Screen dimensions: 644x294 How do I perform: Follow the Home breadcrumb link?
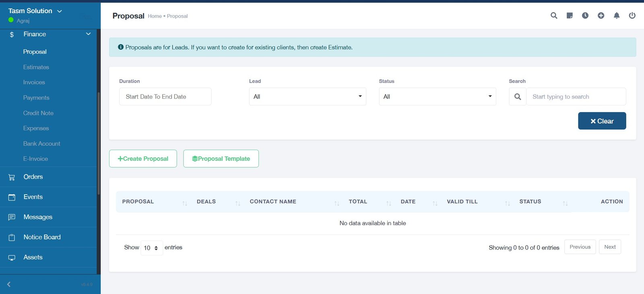pyautogui.click(x=155, y=16)
